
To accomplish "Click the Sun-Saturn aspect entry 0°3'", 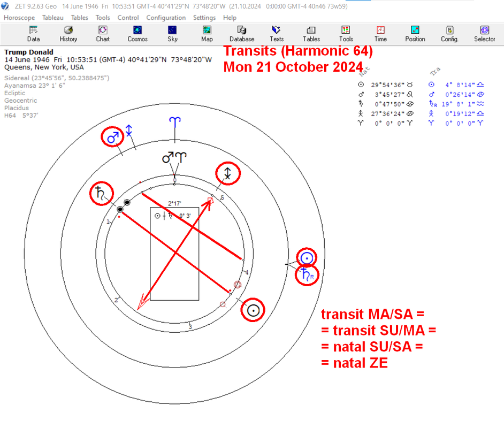I will pos(173,216).
